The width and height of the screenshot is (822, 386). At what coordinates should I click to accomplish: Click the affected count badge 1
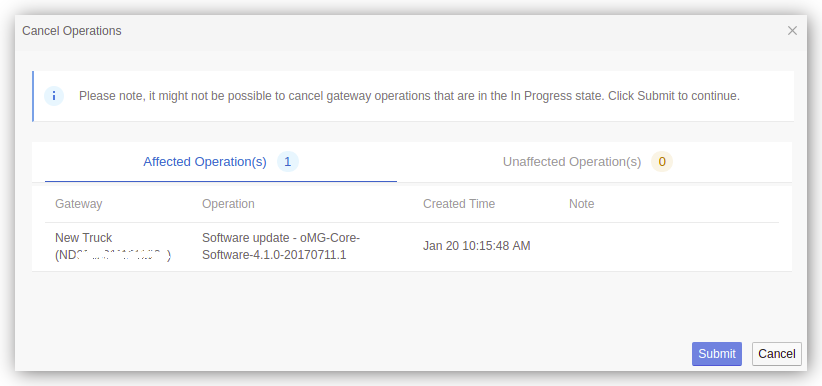pos(287,162)
